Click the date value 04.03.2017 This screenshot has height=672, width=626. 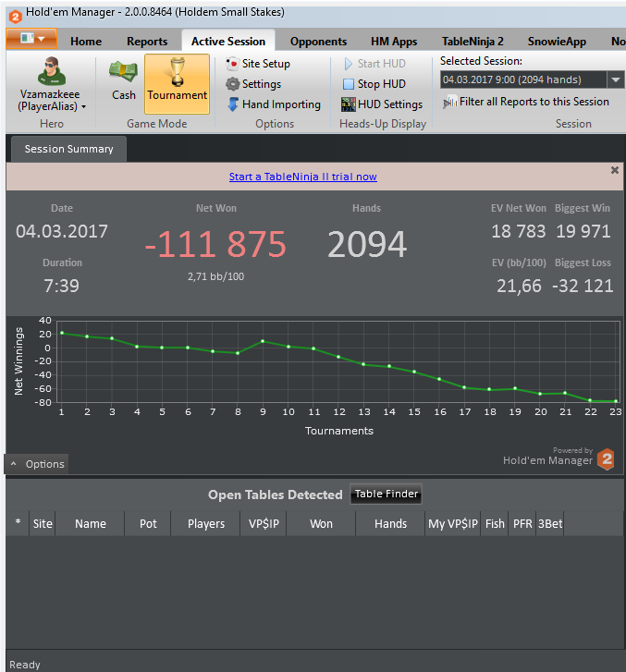[62, 231]
